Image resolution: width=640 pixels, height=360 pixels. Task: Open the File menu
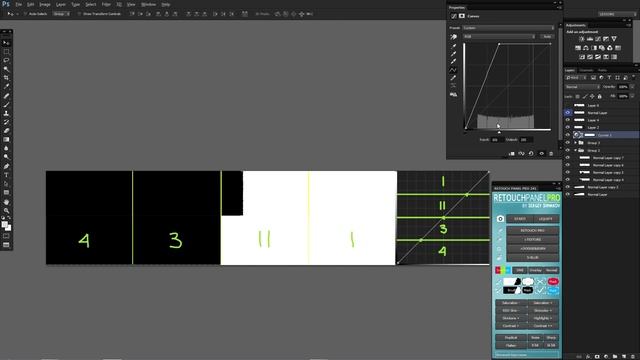pos(18,4)
